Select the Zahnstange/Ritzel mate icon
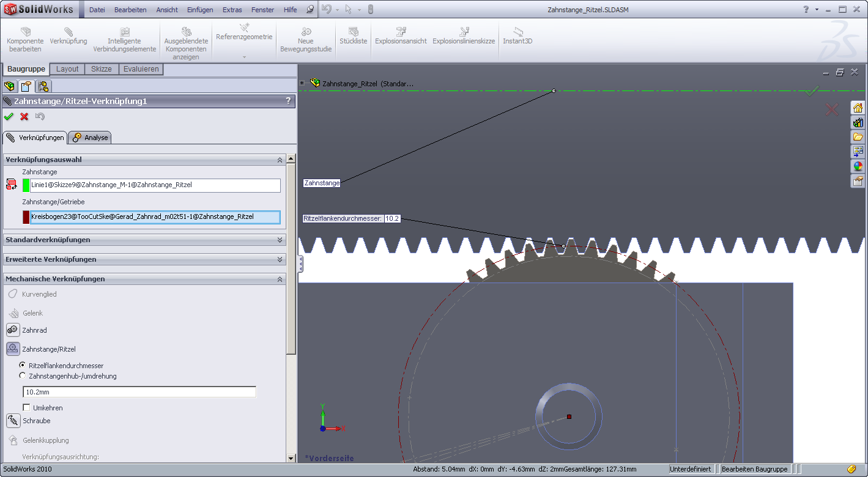The image size is (868, 477). (13, 349)
